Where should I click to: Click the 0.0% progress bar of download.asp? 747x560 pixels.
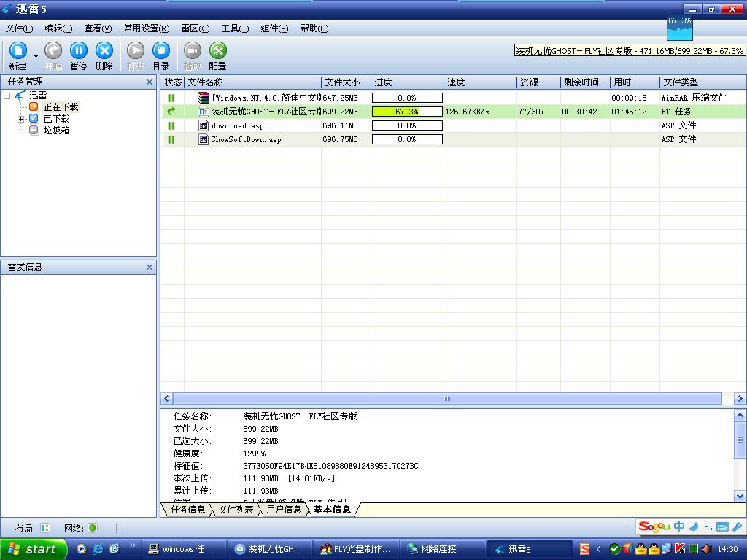[x=407, y=125]
